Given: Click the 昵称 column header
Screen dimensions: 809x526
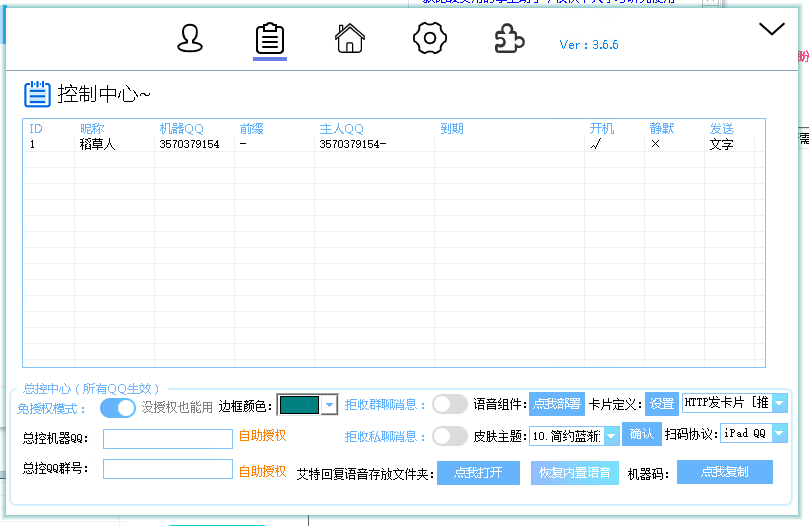Looking at the screenshot, I should pyautogui.click(x=92, y=129).
